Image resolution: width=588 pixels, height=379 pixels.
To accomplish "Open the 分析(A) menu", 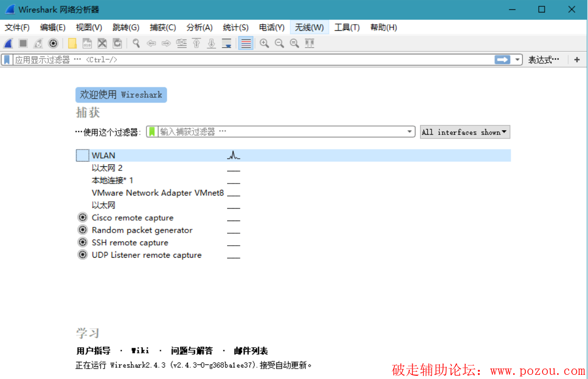I will click(x=199, y=27).
